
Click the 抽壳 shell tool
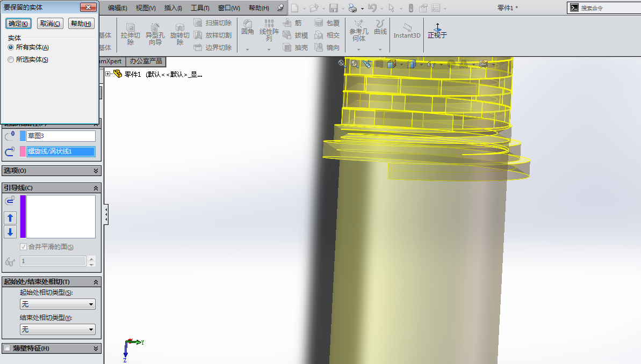click(296, 47)
